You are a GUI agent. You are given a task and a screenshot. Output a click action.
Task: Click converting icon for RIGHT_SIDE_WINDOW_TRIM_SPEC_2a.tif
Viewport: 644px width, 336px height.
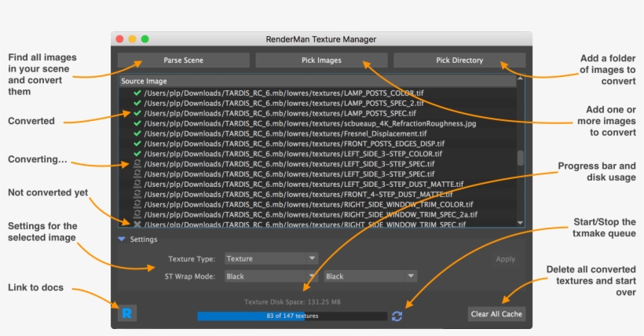coord(137,214)
